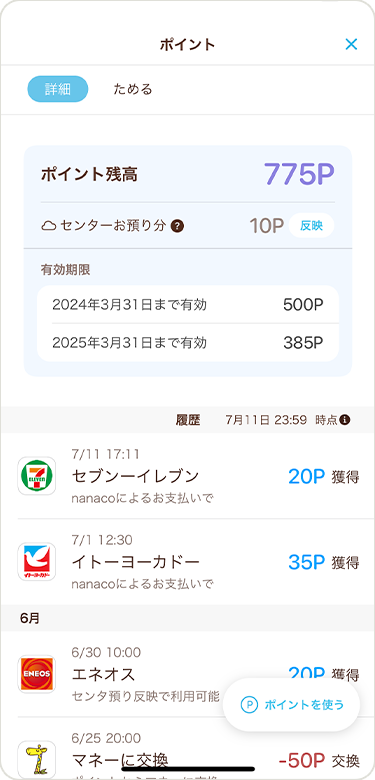Select the エネオス history entry

pos(188,674)
